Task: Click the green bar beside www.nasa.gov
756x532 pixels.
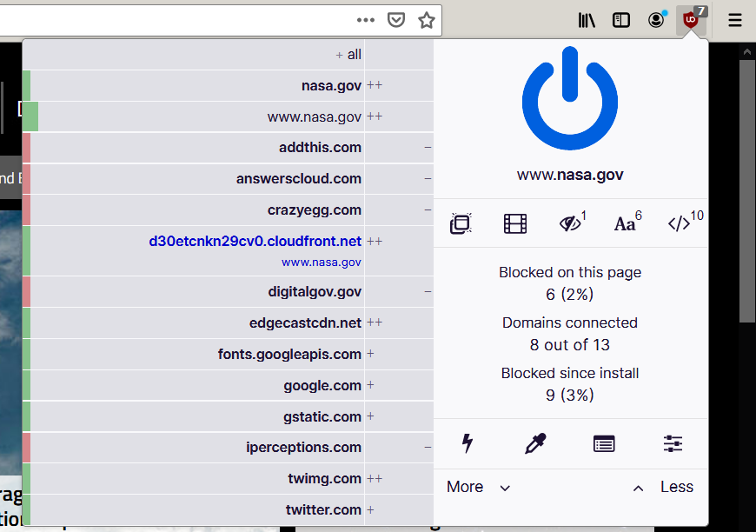Action: (30, 116)
